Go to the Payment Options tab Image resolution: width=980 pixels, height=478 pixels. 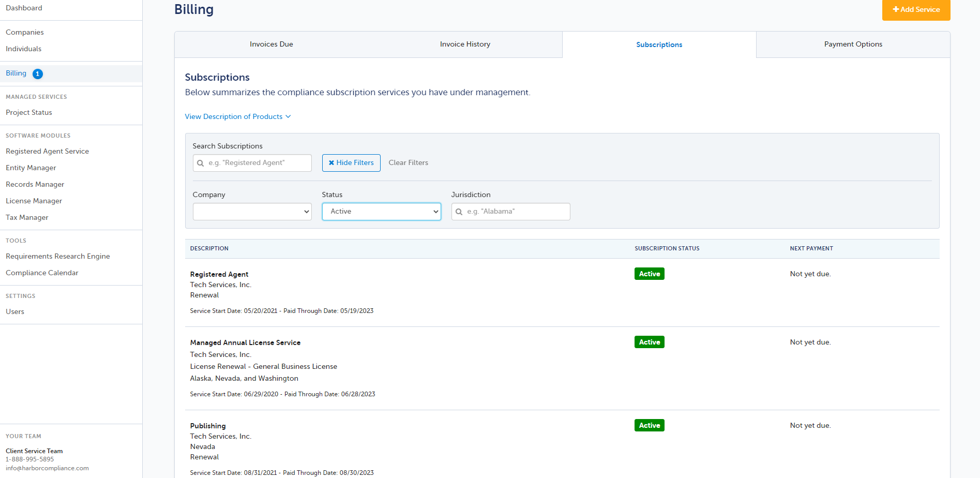pyautogui.click(x=853, y=44)
